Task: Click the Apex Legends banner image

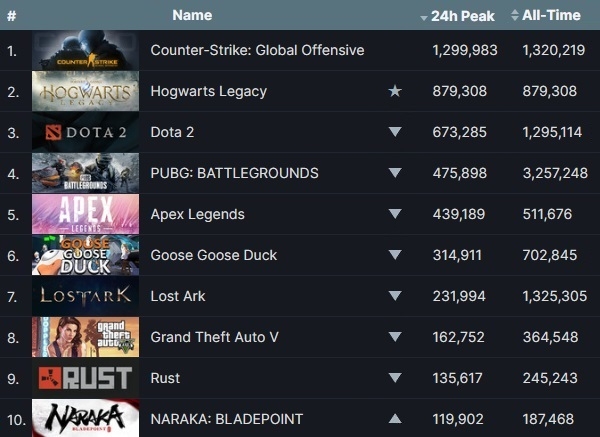Action: (85, 214)
